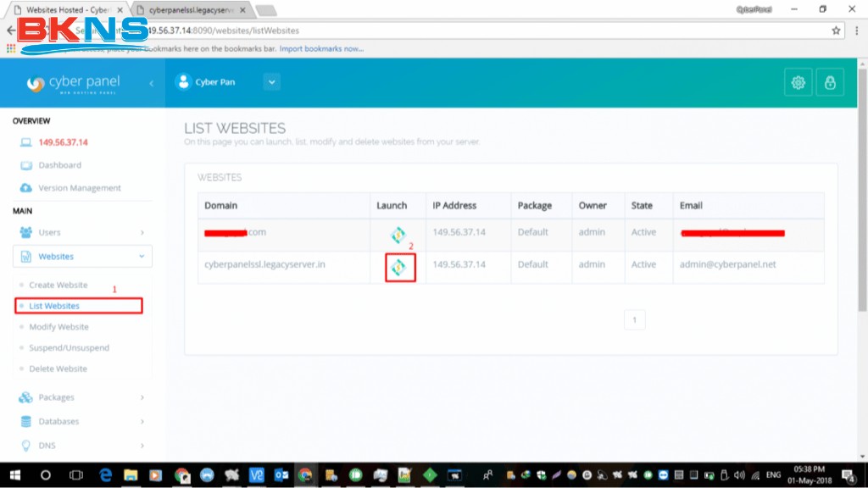Click launch icon in first website row
The height and width of the screenshot is (488, 868).
(398, 235)
